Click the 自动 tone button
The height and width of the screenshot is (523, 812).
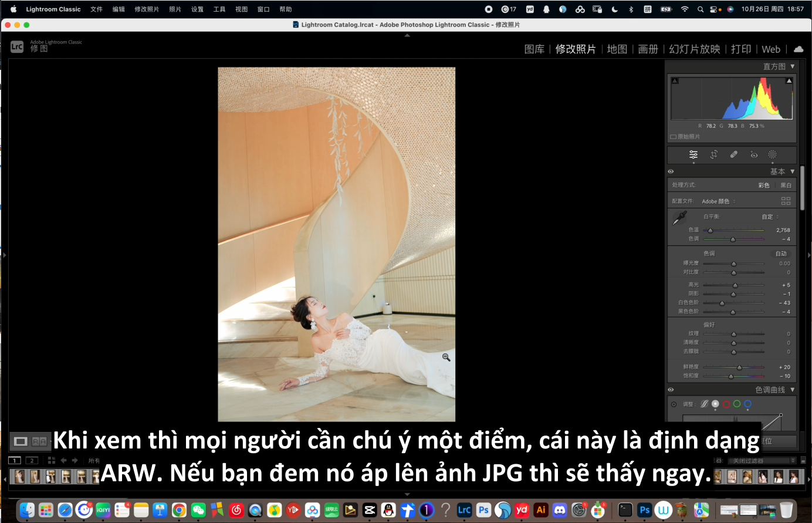pos(780,254)
